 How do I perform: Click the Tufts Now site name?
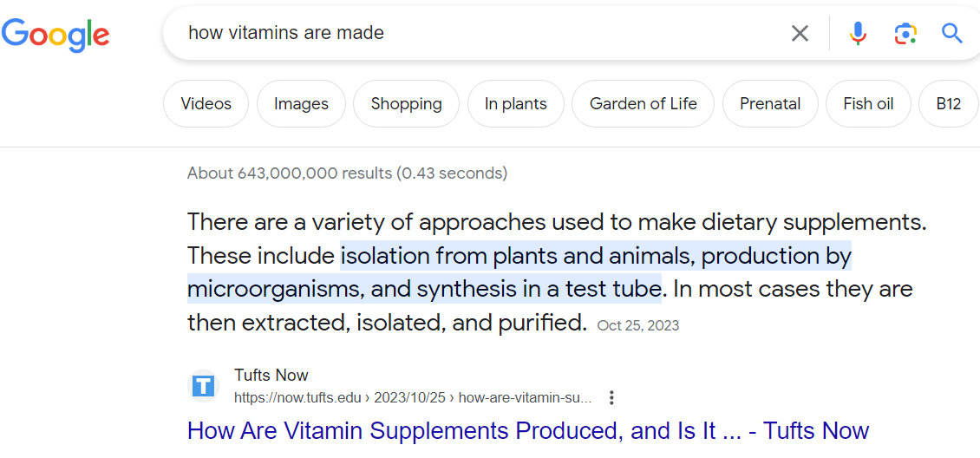[x=271, y=376]
